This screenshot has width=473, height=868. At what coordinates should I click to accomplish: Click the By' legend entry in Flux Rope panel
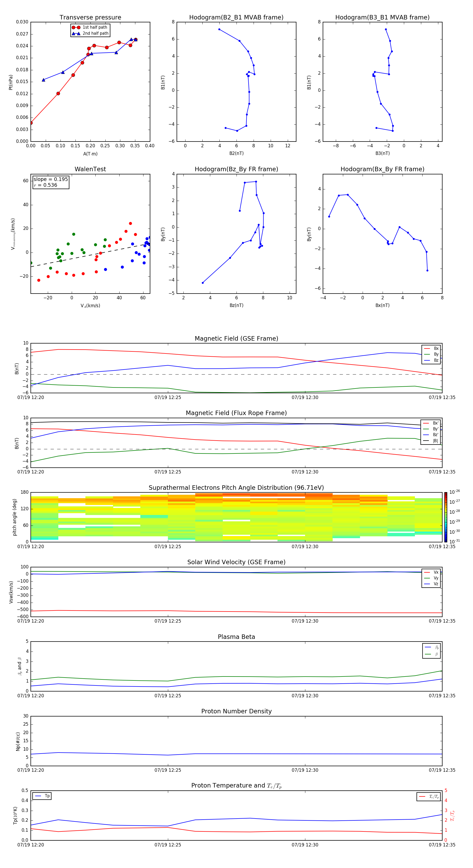tap(431, 429)
